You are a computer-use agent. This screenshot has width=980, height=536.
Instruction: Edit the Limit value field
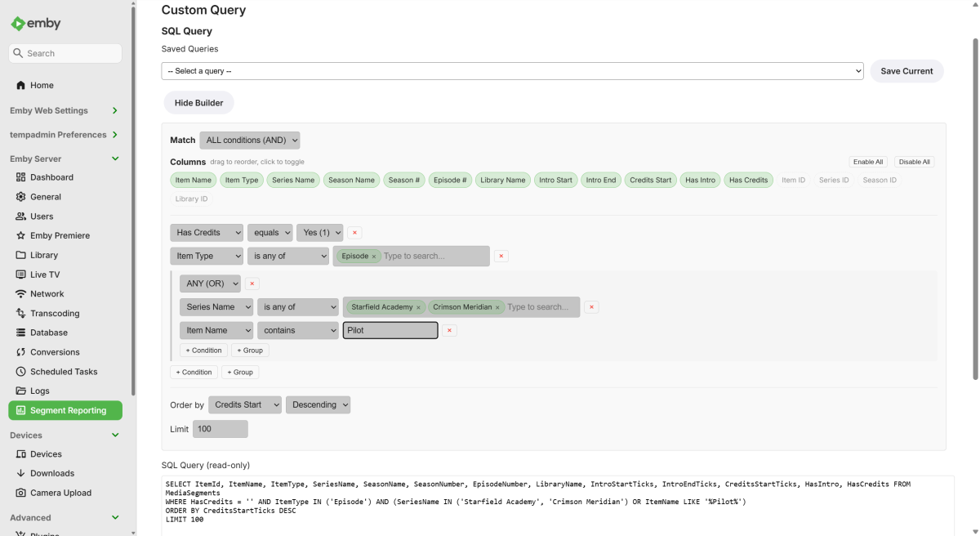pyautogui.click(x=220, y=428)
